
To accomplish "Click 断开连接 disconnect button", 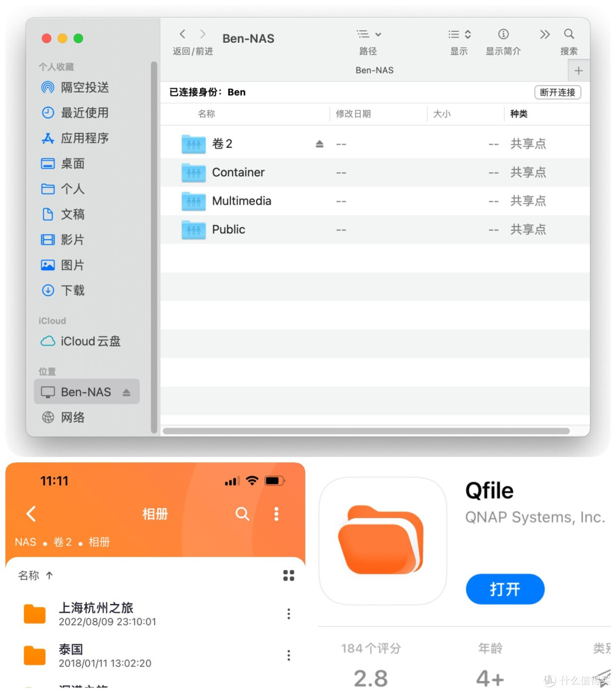I will click(x=558, y=92).
